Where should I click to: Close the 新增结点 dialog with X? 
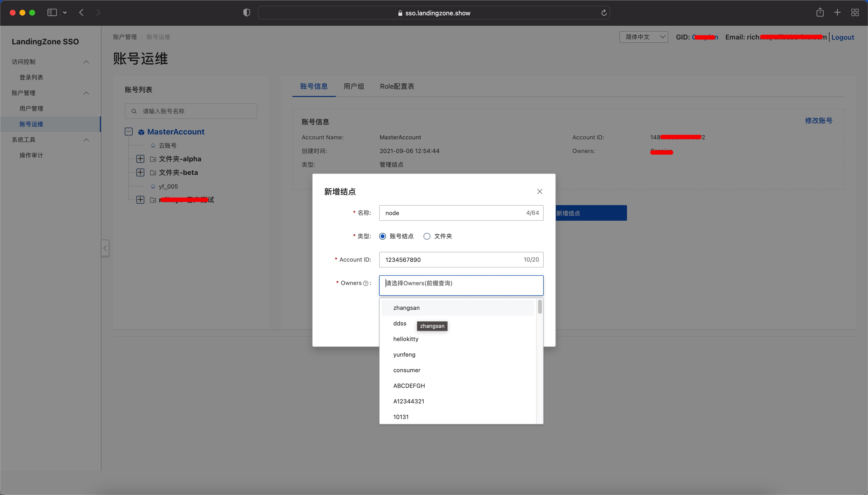click(540, 191)
